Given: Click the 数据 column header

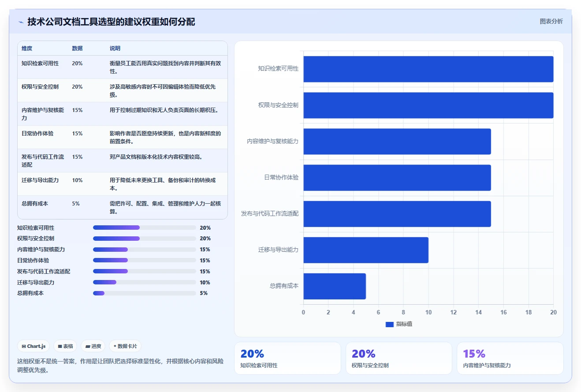Looking at the screenshot, I should click(77, 48).
